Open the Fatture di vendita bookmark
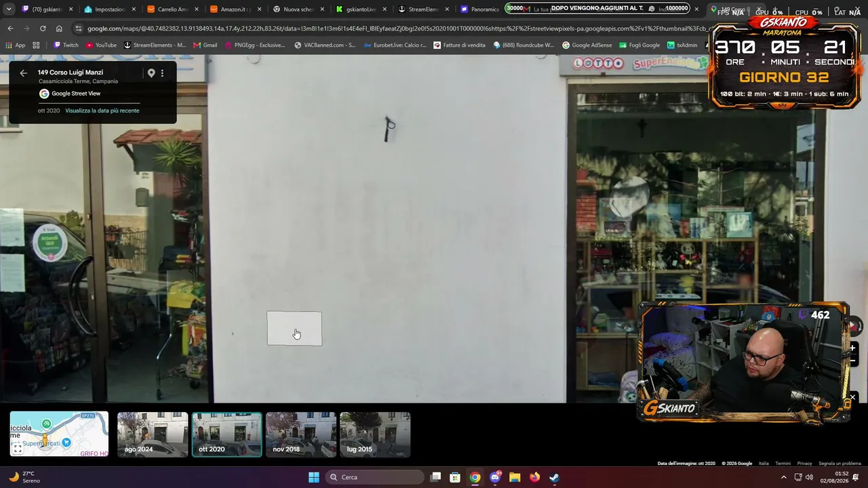868x488 pixels. click(x=460, y=45)
